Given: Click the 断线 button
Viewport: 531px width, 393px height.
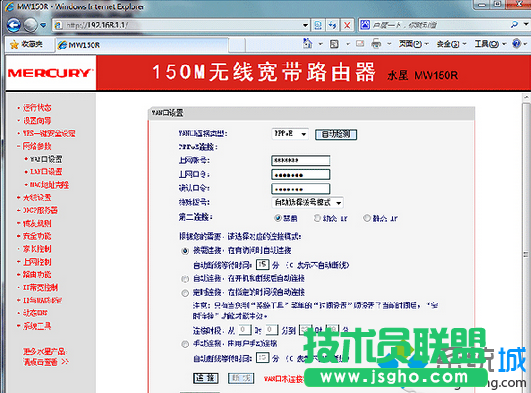Looking at the screenshot, I should 241,378.
